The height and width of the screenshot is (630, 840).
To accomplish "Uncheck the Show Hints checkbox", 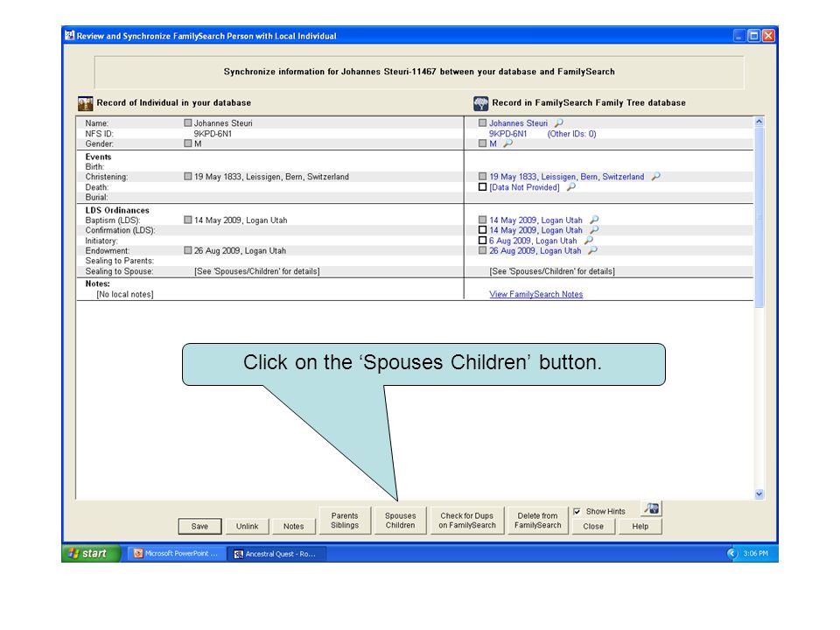I will [x=577, y=512].
